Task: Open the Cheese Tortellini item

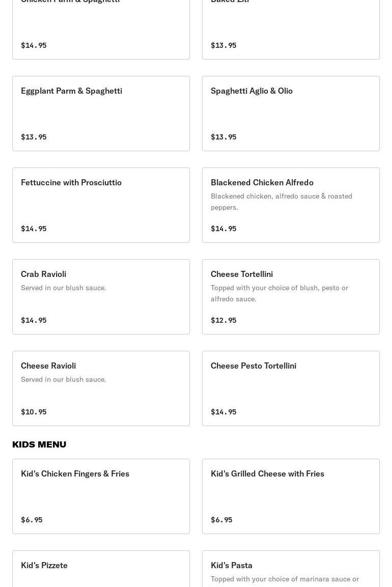Action: click(x=291, y=297)
